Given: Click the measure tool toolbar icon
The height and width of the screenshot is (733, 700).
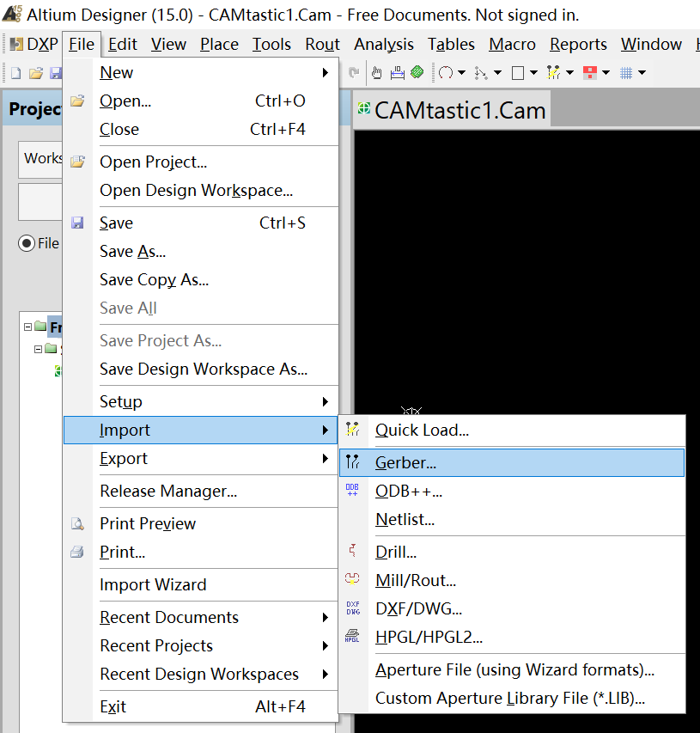Looking at the screenshot, I should [x=397, y=72].
